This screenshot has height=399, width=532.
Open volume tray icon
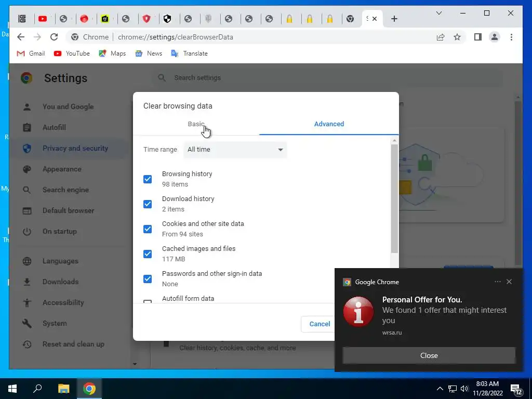(x=464, y=389)
